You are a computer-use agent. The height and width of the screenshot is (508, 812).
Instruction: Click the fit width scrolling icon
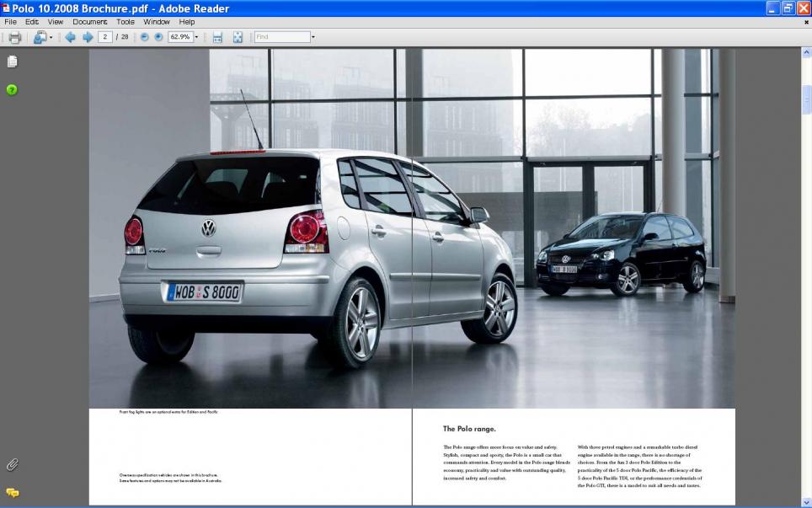pyautogui.click(x=217, y=37)
